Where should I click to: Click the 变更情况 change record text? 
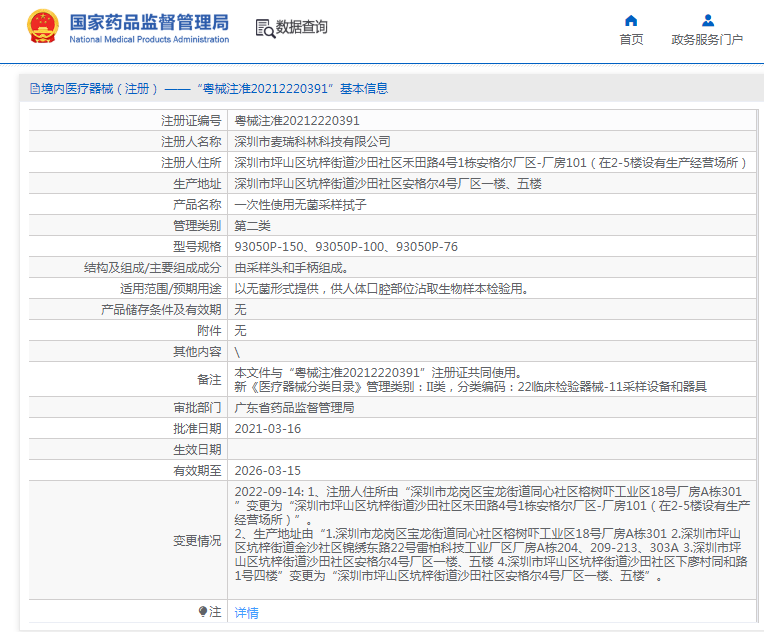pyautogui.click(x=492, y=534)
